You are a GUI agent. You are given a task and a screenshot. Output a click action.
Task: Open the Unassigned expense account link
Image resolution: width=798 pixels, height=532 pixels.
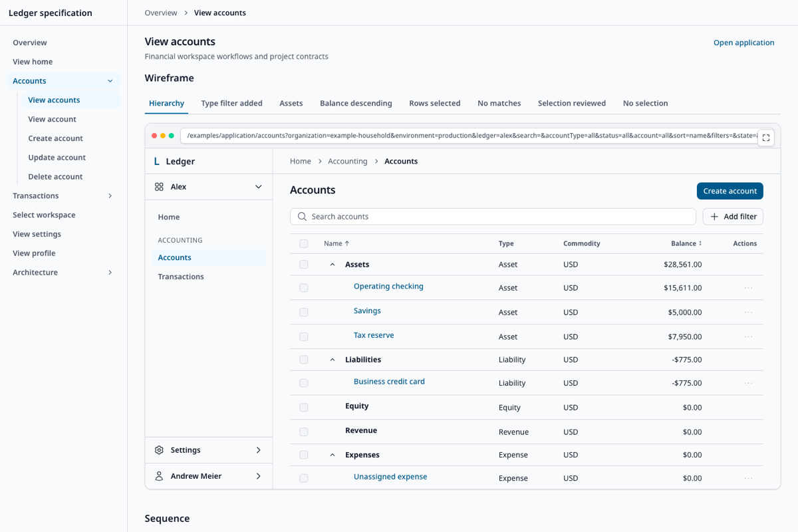tap(390, 477)
